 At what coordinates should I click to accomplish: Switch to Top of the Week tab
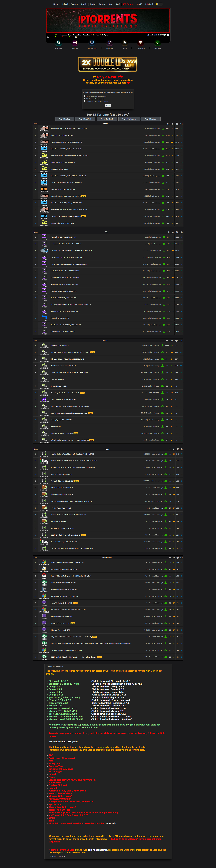(85, 119)
